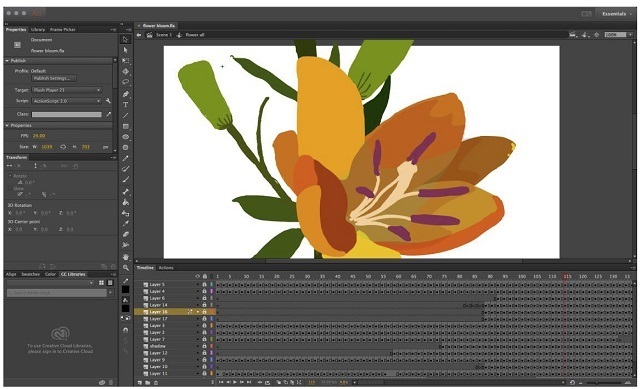This screenshot has width=640, height=389.
Task: Click the New Layer icon in Timeline
Action: (140, 382)
